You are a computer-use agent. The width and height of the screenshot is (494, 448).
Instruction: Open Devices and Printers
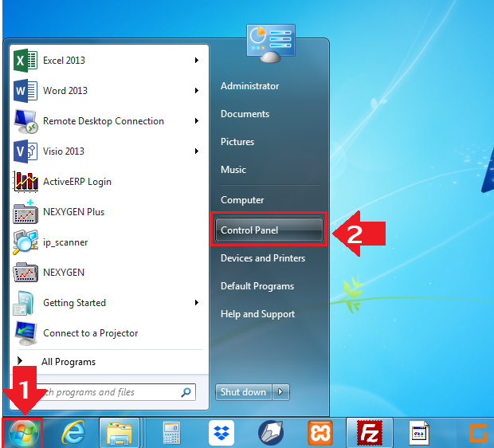[x=263, y=258]
